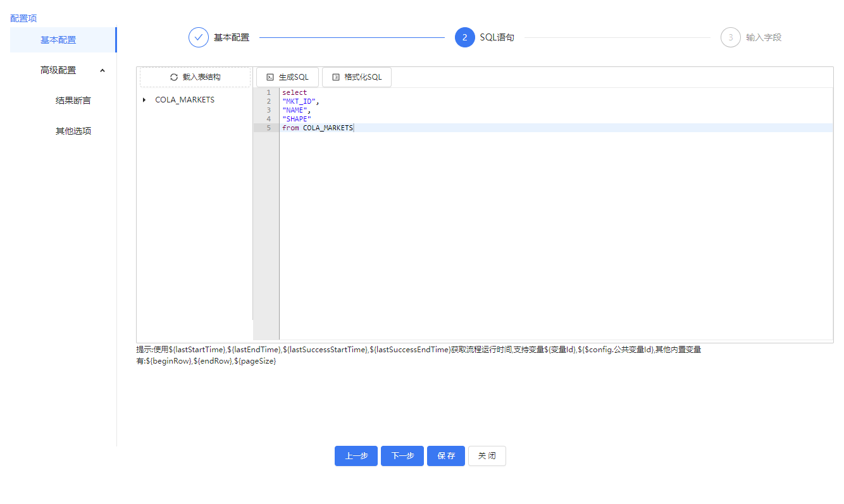Click line number 1 in editor gutter
844x504 pixels.
tap(268, 92)
